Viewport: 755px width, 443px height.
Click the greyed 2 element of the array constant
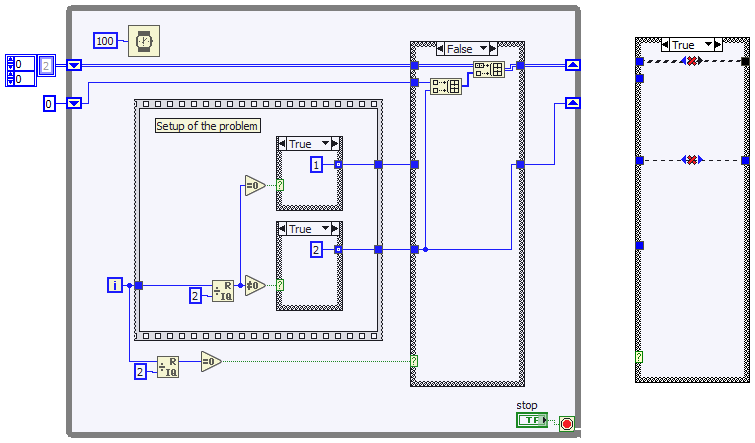click(46, 65)
